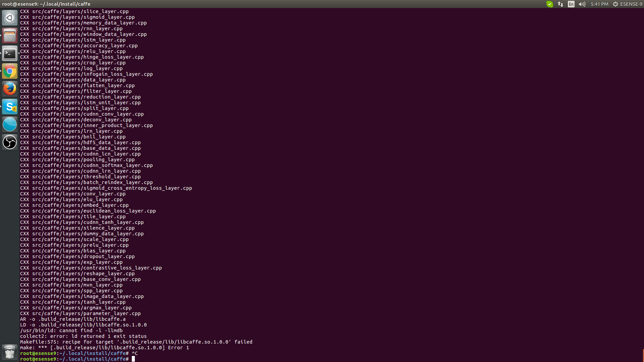Switch keyboard layout via the En indicator
Image resolution: width=644 pixels, height=362 pixels.
pyautogui.click(x=571, y=4)
